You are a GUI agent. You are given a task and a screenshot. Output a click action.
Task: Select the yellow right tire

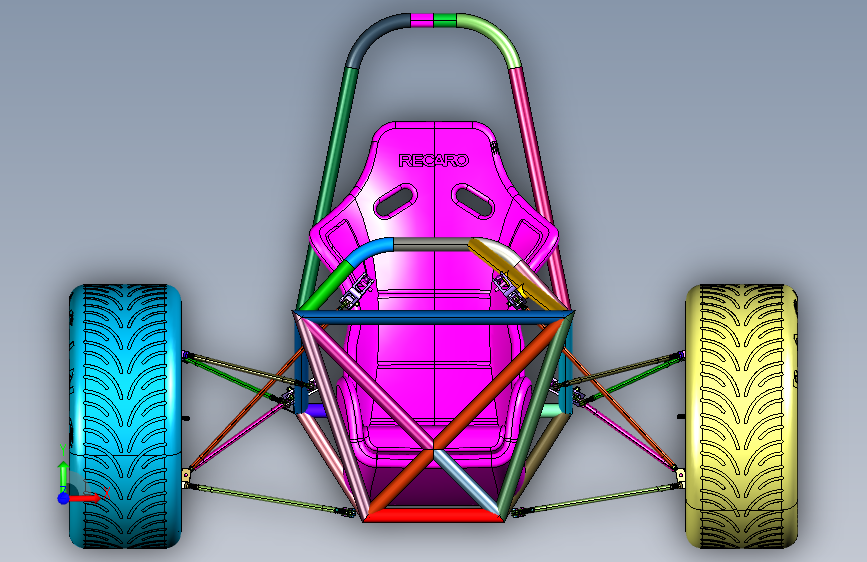tap(742, 417)
